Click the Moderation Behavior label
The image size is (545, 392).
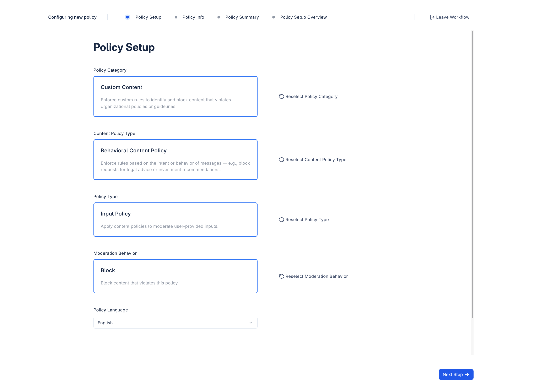(x=115, y=253)
